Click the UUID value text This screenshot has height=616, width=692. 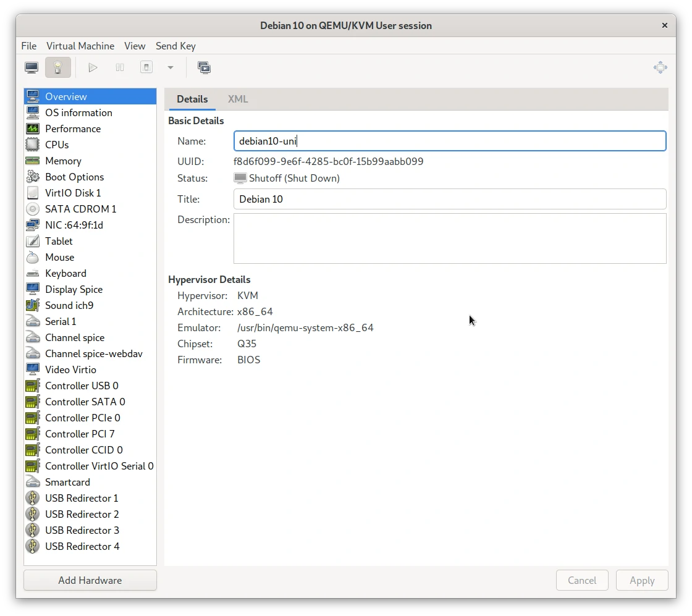point(328,161)
